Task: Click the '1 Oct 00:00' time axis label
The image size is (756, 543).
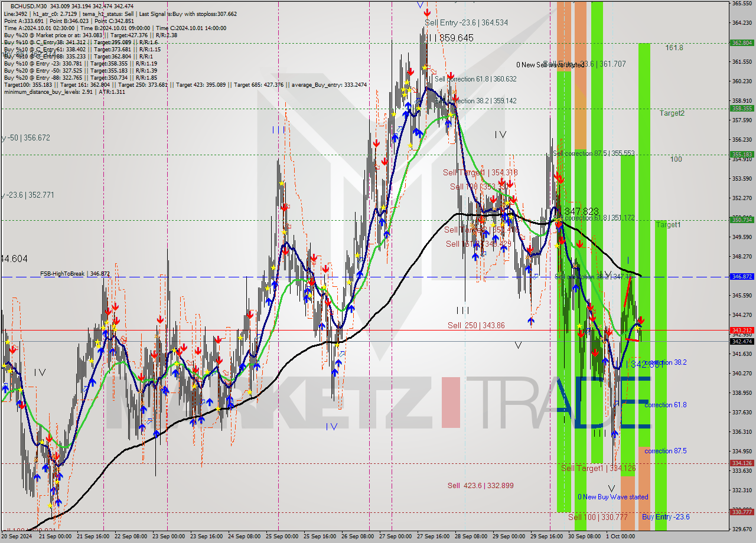Action: tap(620, 537)
